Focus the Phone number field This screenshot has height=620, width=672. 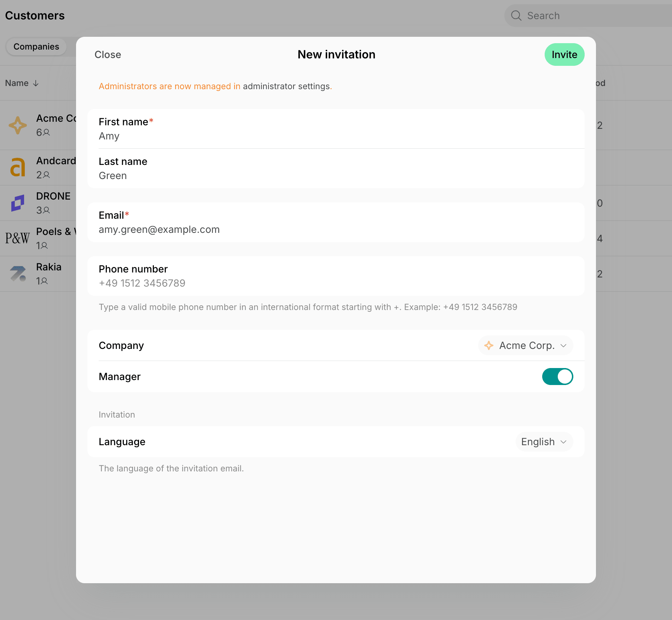(336, 276)
